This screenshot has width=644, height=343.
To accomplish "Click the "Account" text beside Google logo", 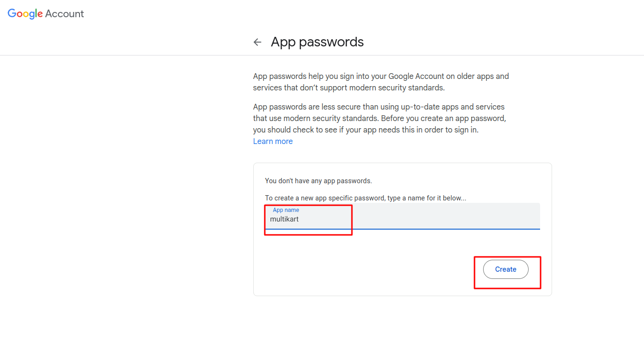I will click(x=65, y=14).
